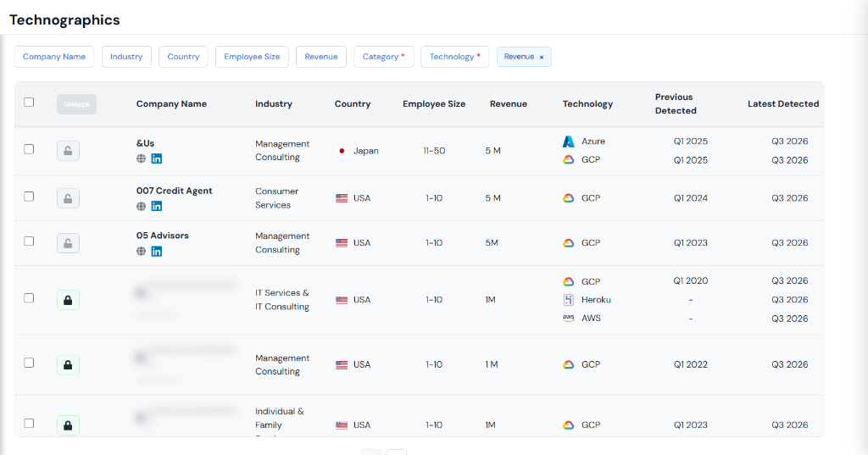Open the &Us company name

point(145,143)
